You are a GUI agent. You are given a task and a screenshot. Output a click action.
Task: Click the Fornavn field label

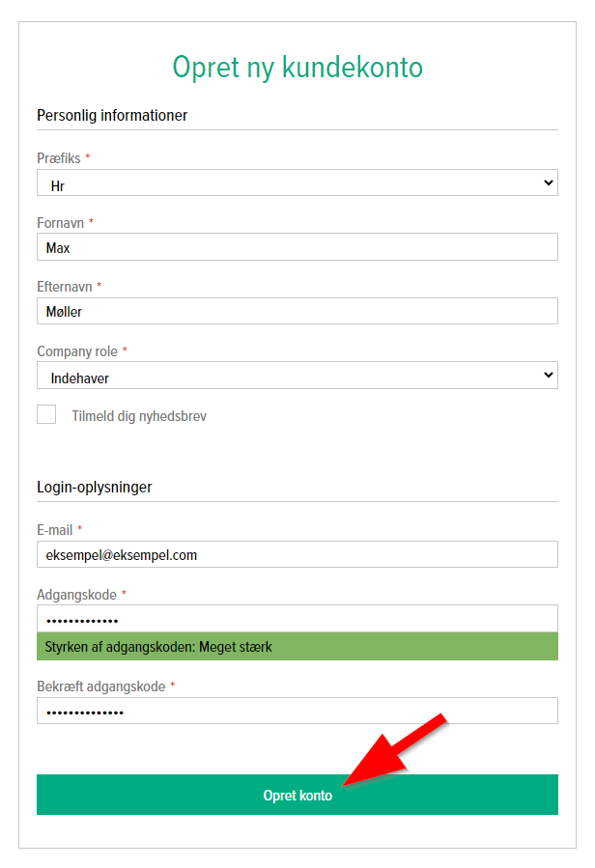pos(60,223)
